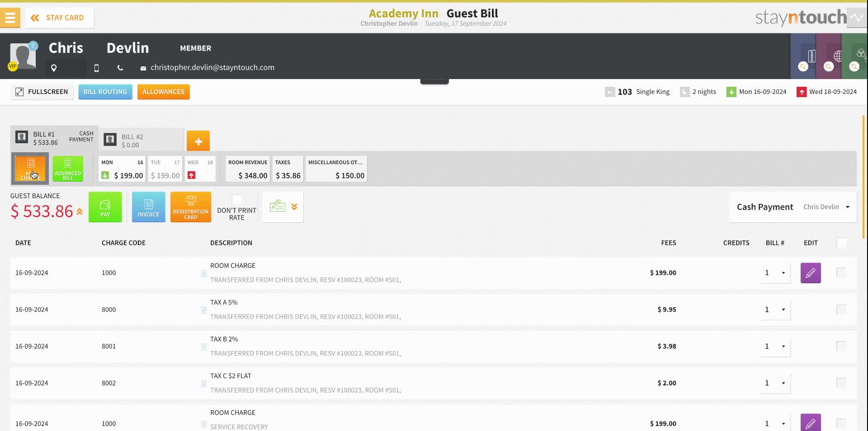Click the Advanced Bill icon
The image size is (868, 431).
(68, 169)
